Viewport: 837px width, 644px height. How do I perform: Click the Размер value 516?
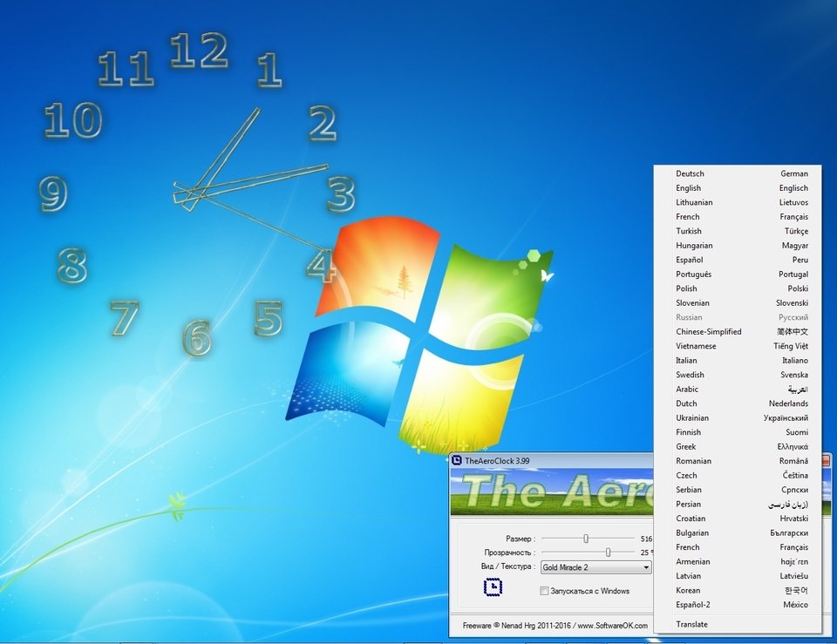coord(646,539)
